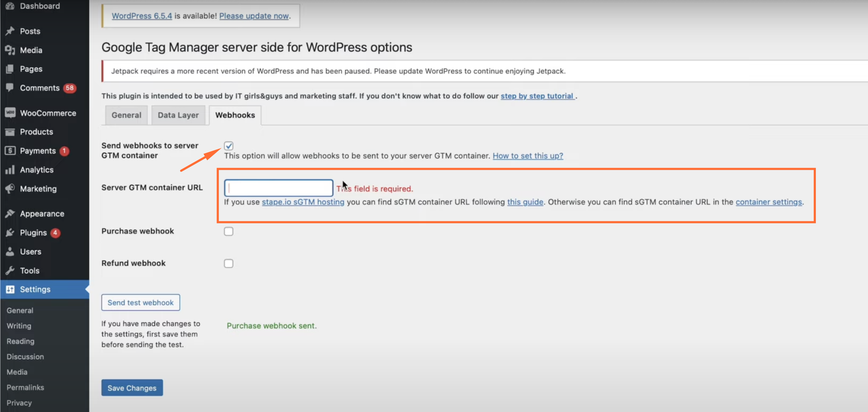Viewport: 868px width, 412px height.
Task: Click the this guide link
Action: [x=525, y=202]
